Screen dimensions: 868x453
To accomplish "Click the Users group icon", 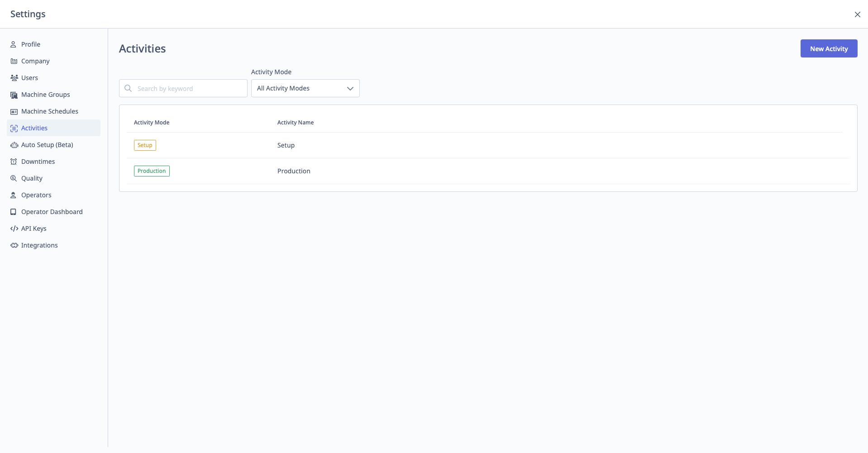I will tap(14, 78).
